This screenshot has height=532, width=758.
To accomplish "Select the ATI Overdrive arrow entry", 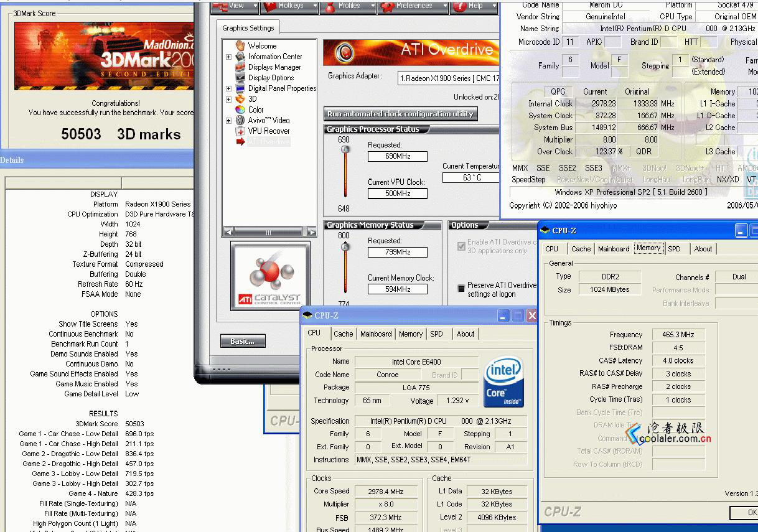I will point(263,142).
